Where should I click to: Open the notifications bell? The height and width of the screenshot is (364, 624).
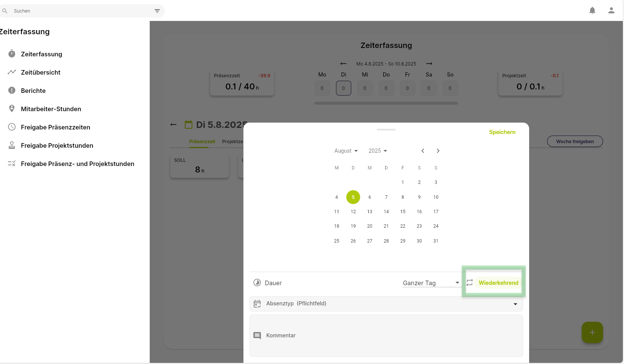coord(592,11)
